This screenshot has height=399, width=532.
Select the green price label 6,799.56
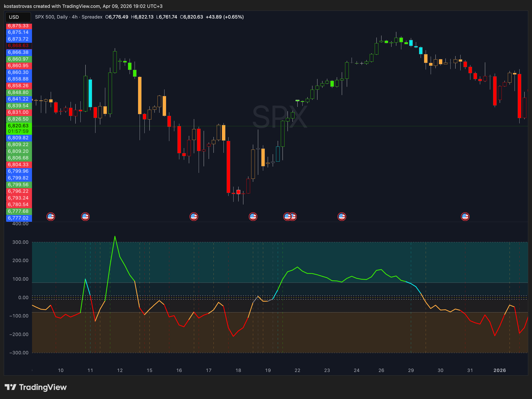[x=19, y=185]
